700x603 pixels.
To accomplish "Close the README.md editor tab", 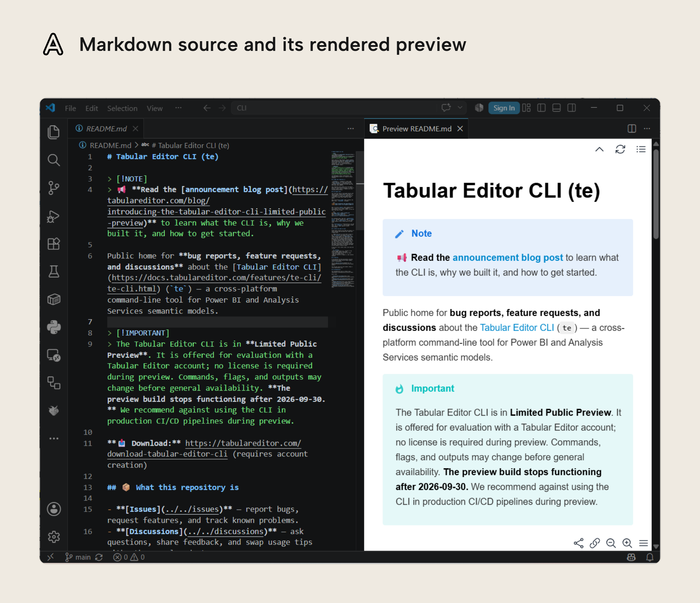I will pos(135,129).
